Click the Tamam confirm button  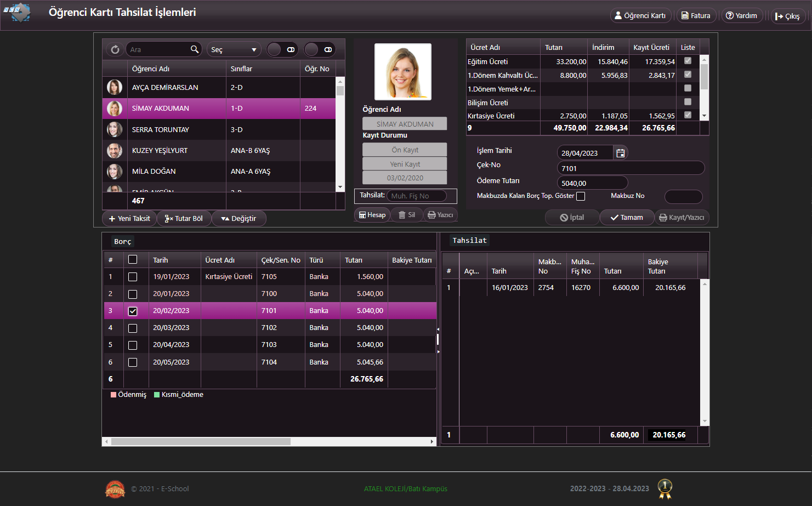point(627,218)
